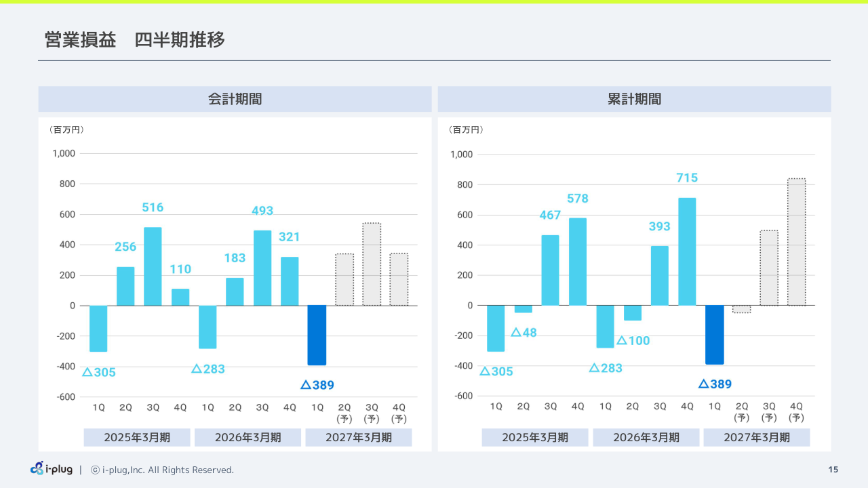This screenshot has height=488, width=868.
Task: Select the value label 493
Action: [262, 211]
